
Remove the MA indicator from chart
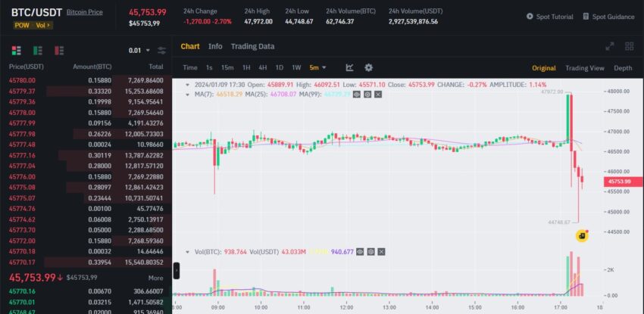pyautogui.click(x=378, y=95)
